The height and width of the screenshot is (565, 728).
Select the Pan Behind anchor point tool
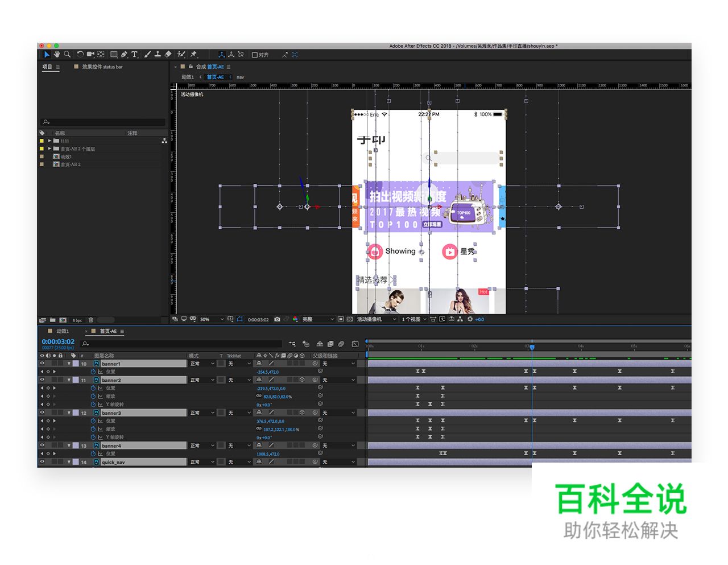pos(101,54)
